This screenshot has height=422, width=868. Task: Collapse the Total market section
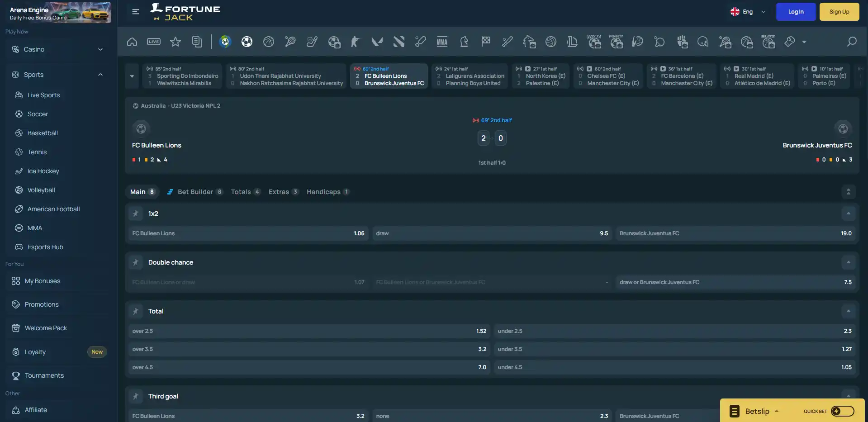848,311
